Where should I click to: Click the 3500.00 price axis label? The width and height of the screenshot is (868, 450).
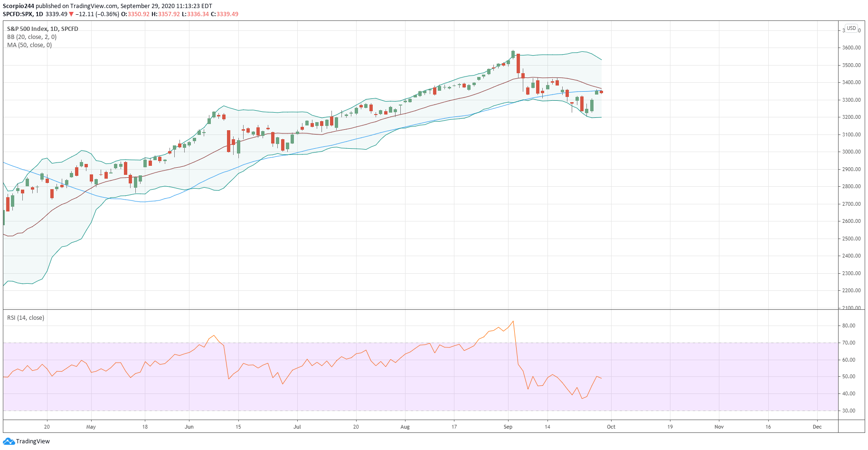(851, 65)
